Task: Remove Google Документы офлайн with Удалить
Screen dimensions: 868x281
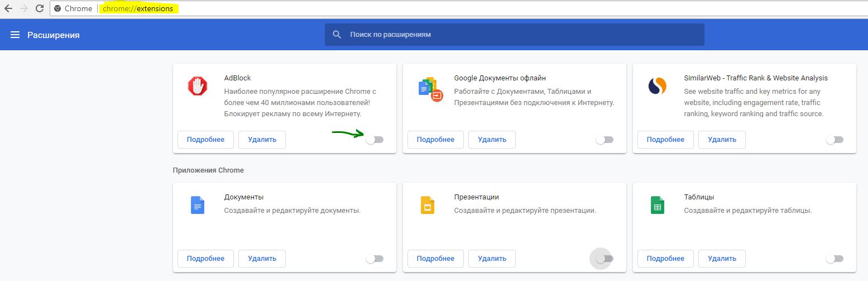Action: click(492, 140)
